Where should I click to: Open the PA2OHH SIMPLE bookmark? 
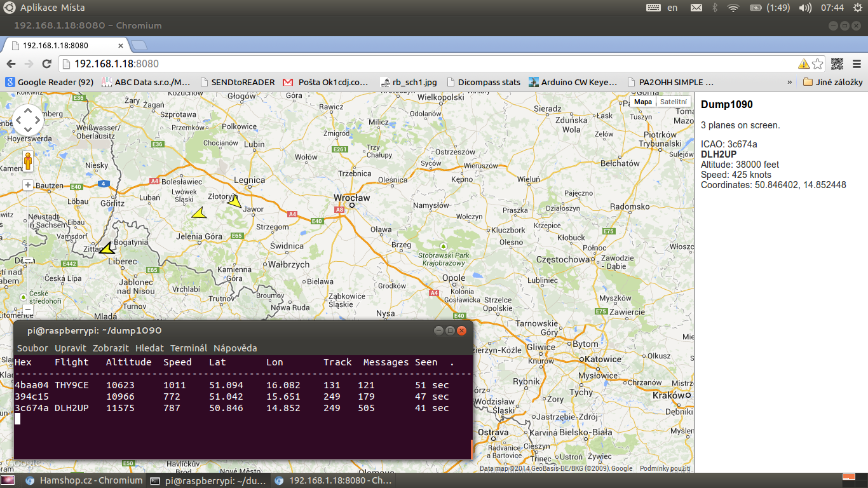coord(670,82)
